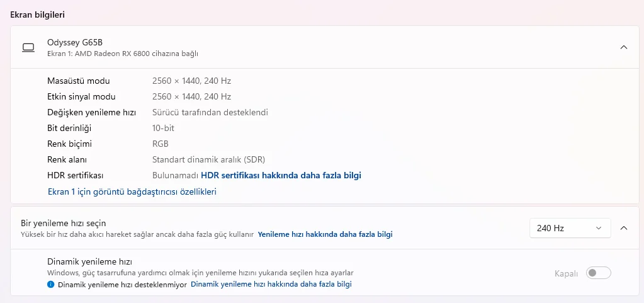Open Dinamik yenileme hızı hakkında daha fazla bilgi
Screen dimensions: 644x303
coord(271,284)
